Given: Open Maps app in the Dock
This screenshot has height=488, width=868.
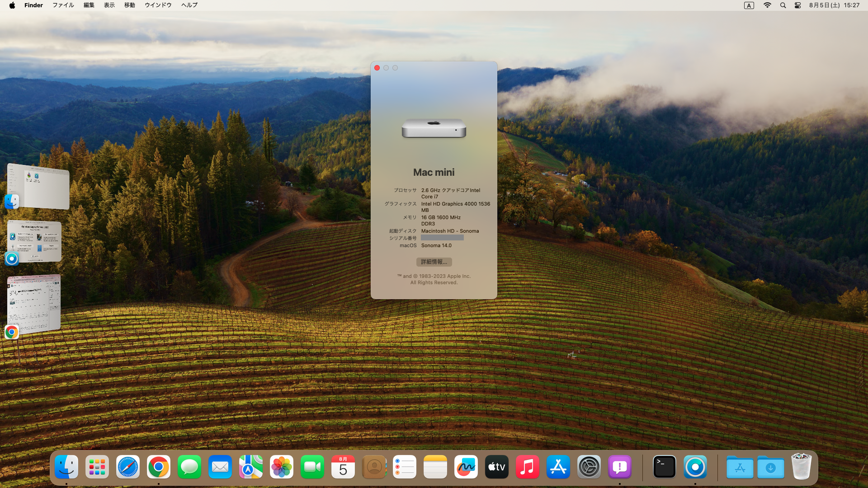Looking at the screenshot, I should coord(251,467).
